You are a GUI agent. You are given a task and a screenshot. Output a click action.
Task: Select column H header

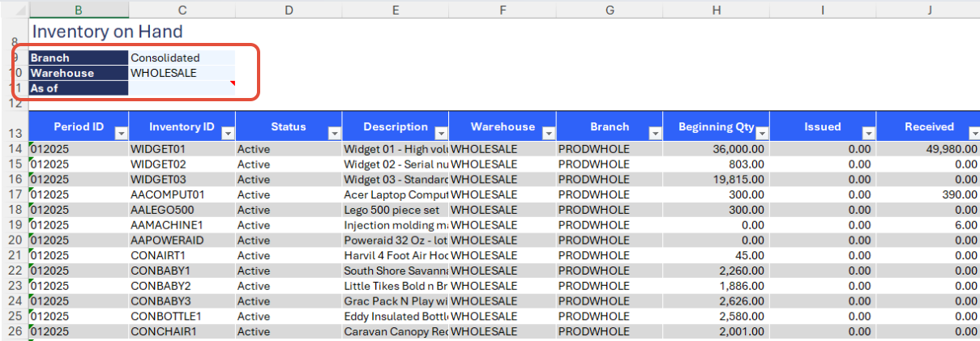tap(716, 10)
